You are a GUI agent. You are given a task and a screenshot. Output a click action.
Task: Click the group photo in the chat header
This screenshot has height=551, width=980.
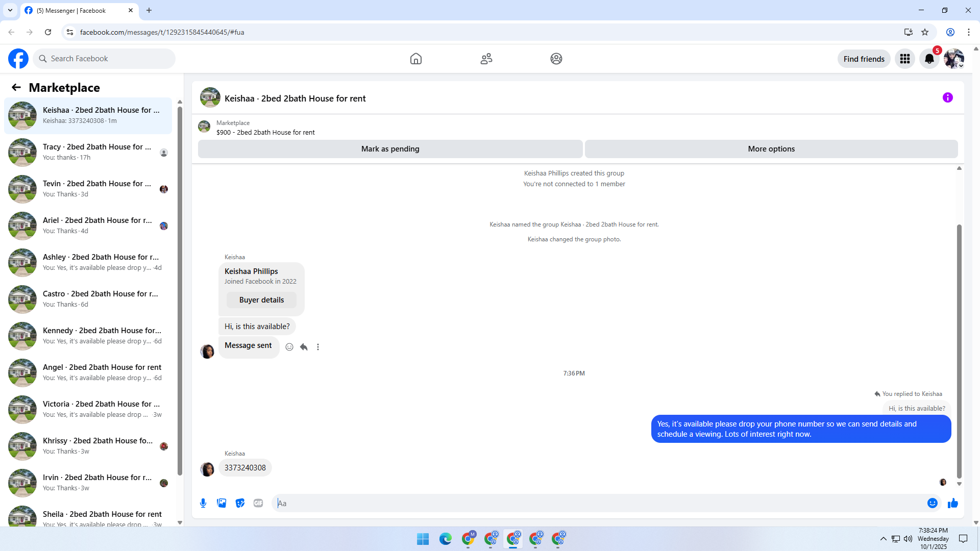coord(210,98)
